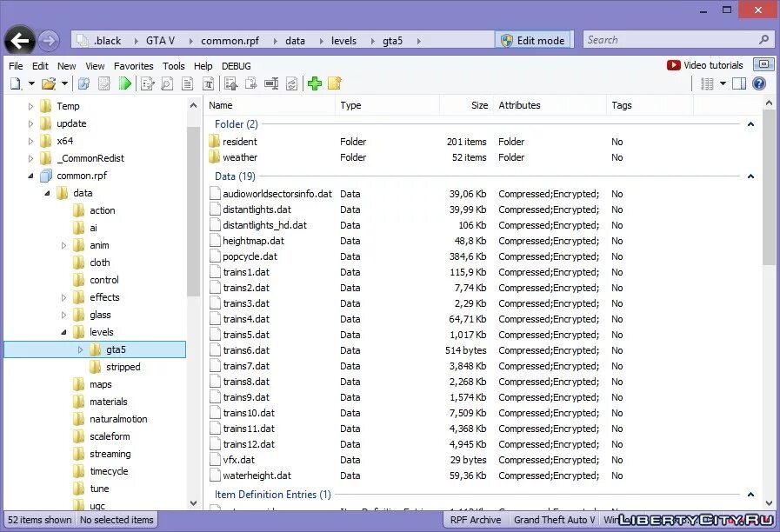780x532 pixels.
Task: Open the view layout dropdown arrow
Action: (723, 83)
